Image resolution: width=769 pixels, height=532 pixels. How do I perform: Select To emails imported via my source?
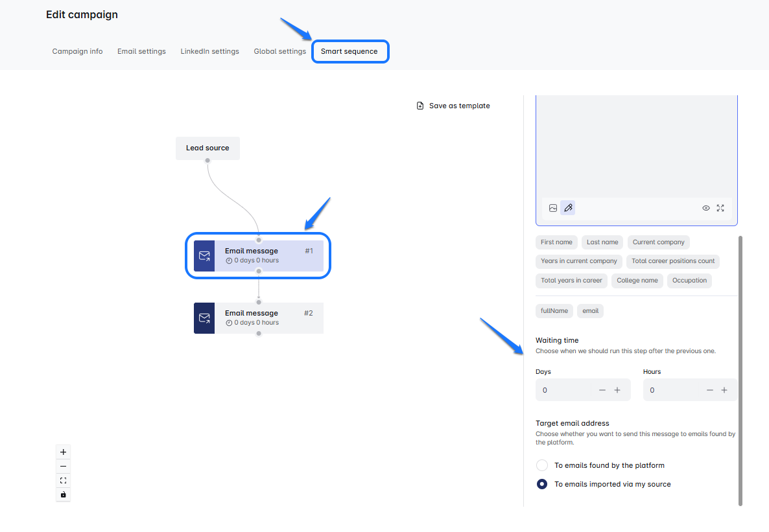pos(542,484)
